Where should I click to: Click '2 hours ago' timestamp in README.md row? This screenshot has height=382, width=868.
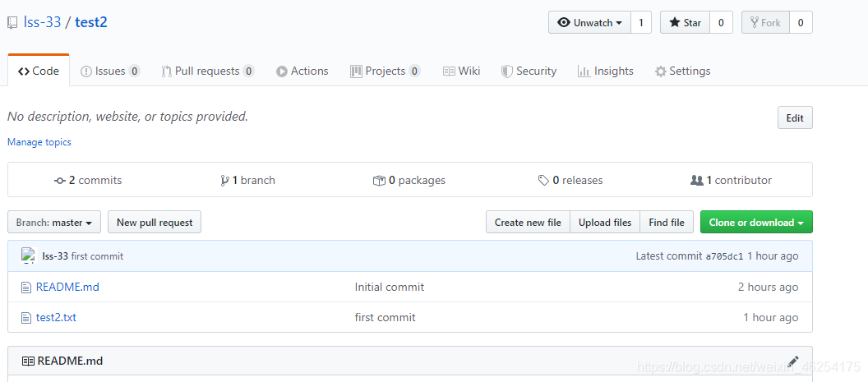click(x=769, y=287)
